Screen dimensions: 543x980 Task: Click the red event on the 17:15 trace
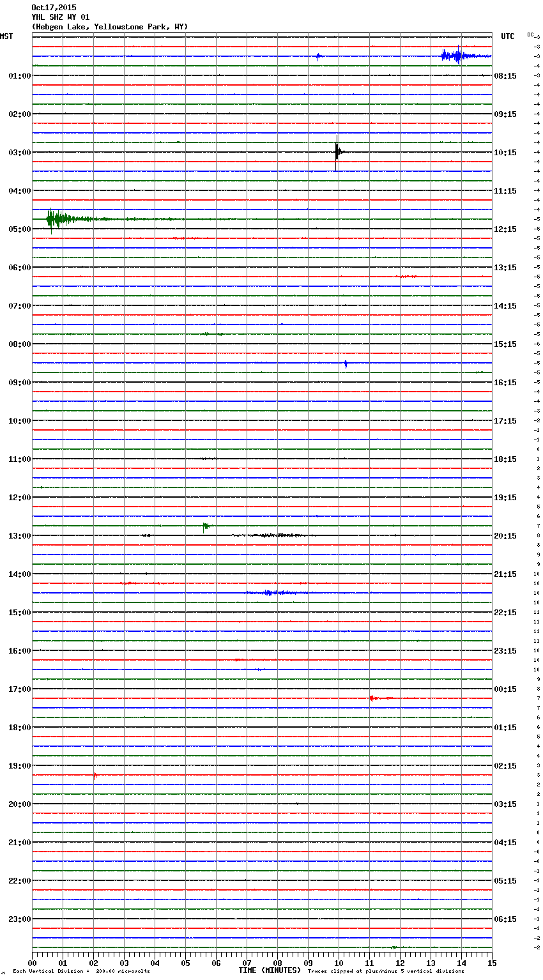pyautogui.click(x=377, y=698)
